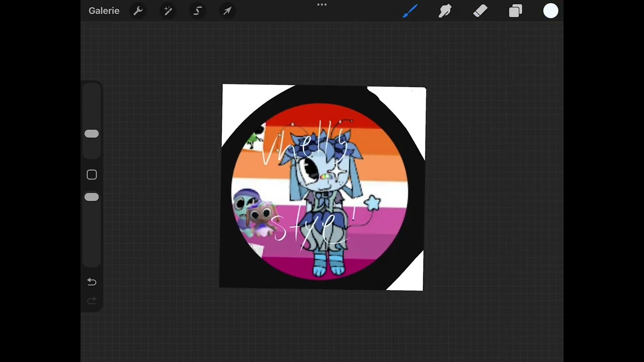
Task: Undo the last stroke
Action: click(92, 282)
